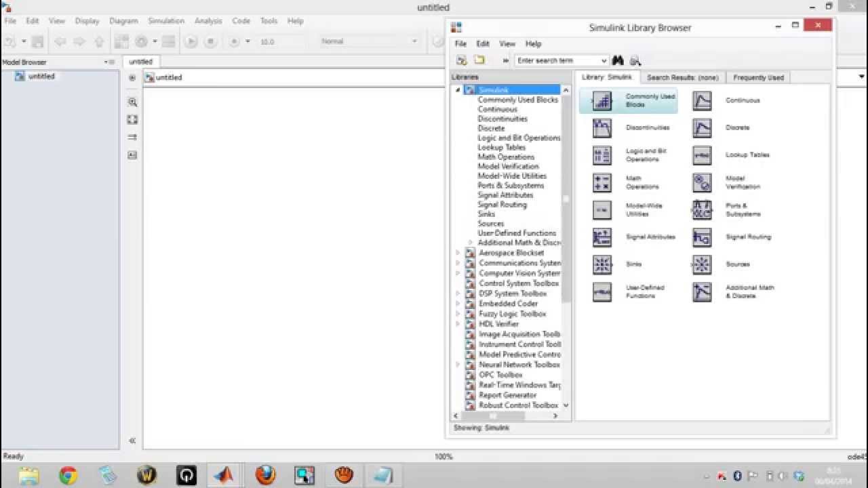Select Sinks in the Libraries tree
Image resolution: width=868 pixels, height=488 pixels.
(486, 214)
